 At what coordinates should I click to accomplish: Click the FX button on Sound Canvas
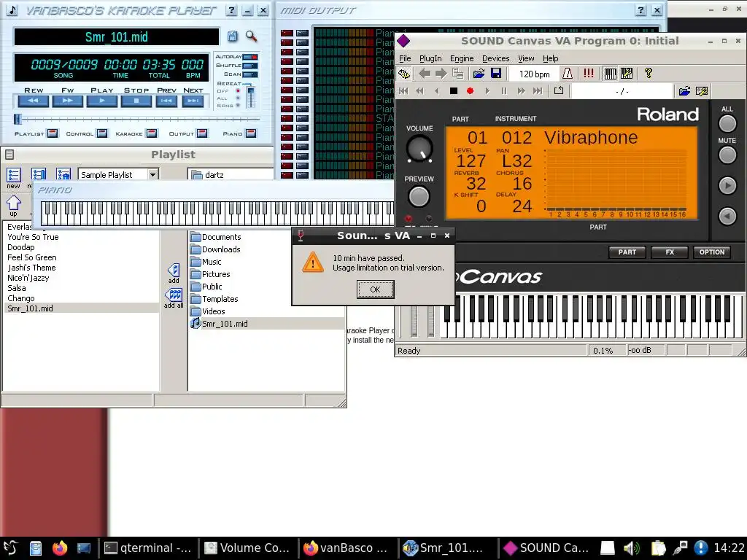(670, 252)
